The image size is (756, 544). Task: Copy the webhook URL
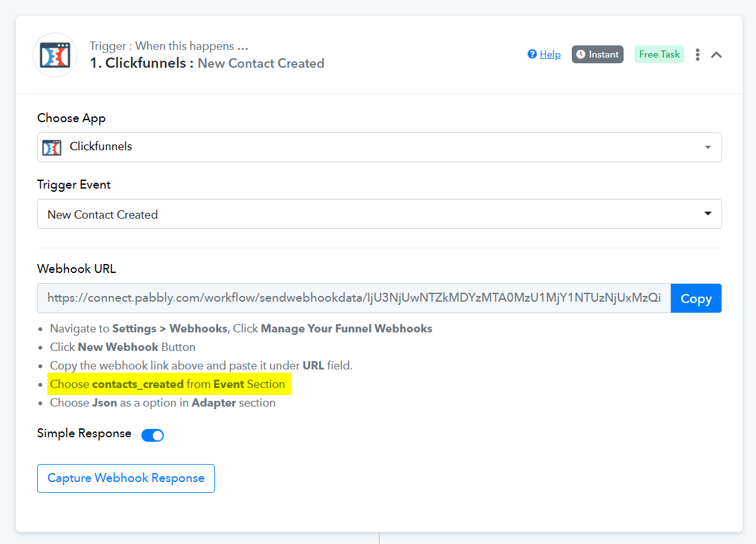point(696,299)
